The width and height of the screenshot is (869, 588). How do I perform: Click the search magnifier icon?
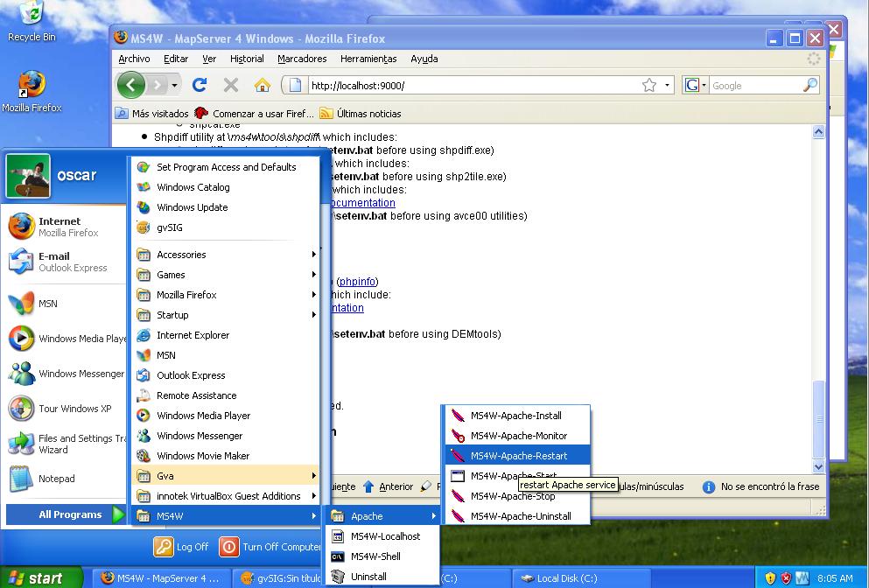tap(809, 85)
